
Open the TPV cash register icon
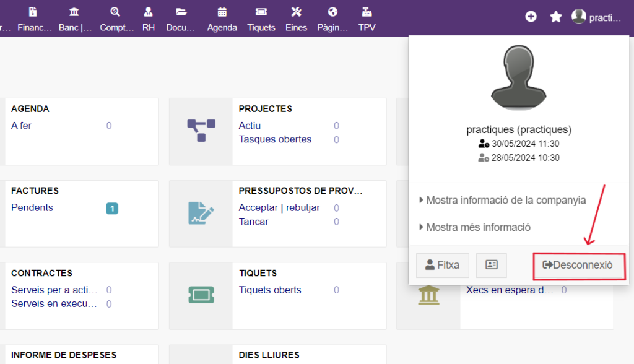(x=367, y=12)
